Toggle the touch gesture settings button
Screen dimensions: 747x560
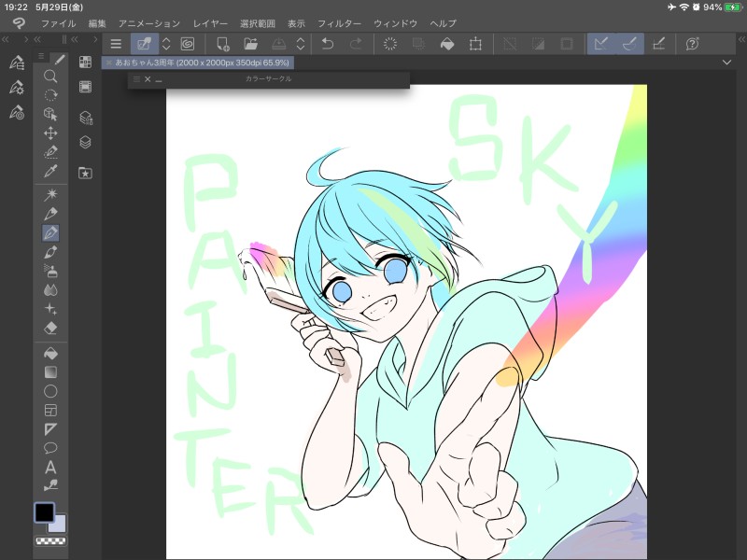click(145, 44)
